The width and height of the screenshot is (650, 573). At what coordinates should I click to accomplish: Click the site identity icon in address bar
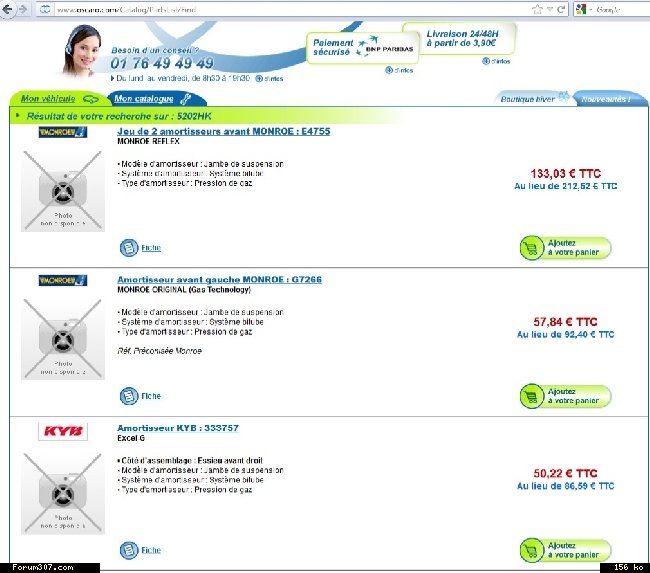coord(45,9)
